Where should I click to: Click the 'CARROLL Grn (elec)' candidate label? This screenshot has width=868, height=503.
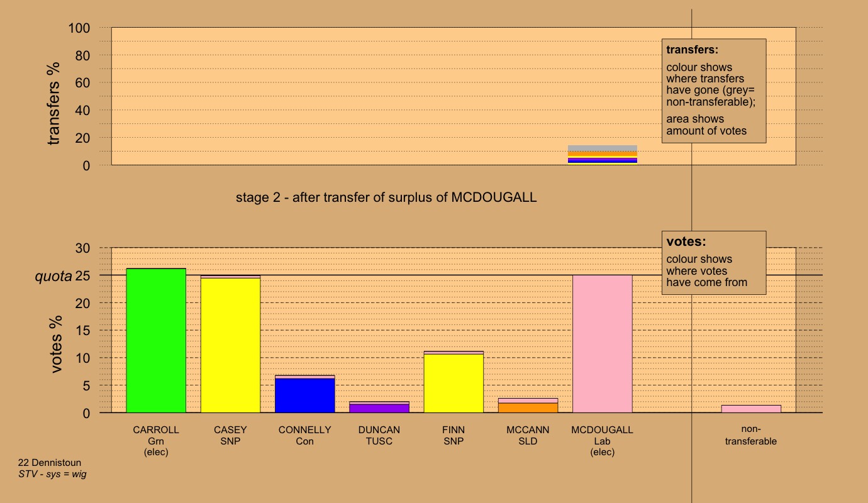tap(156, 441)
